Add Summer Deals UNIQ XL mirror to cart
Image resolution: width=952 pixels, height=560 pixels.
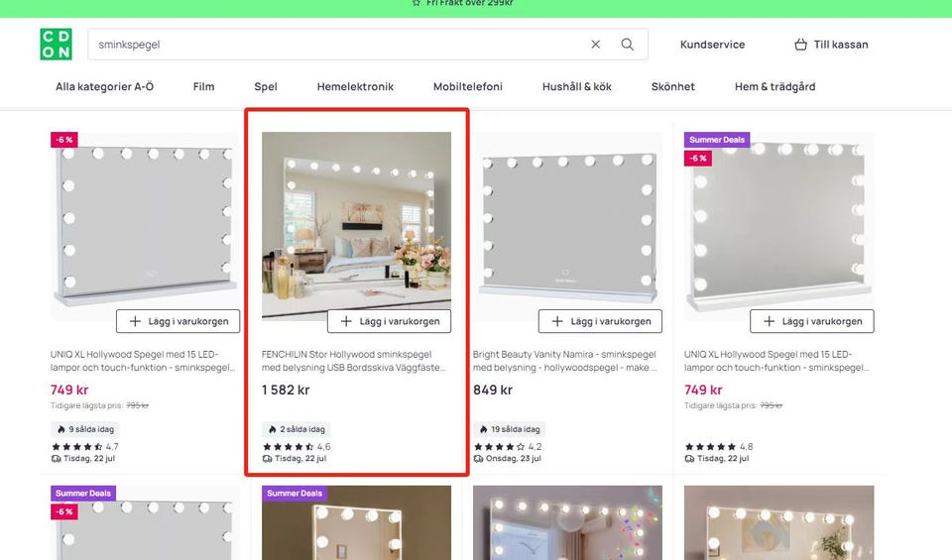pos(812,321)
